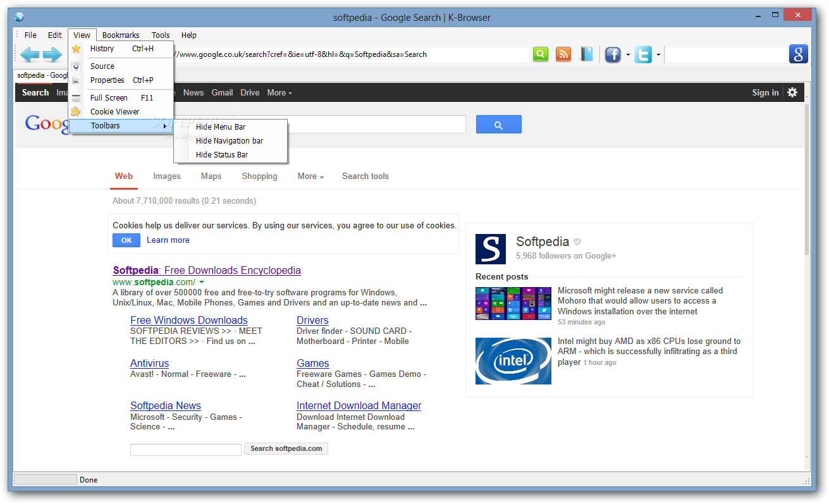Open Cookie Viewer from menu
Screen dimensions: 829x504
[x=121, y=112]
